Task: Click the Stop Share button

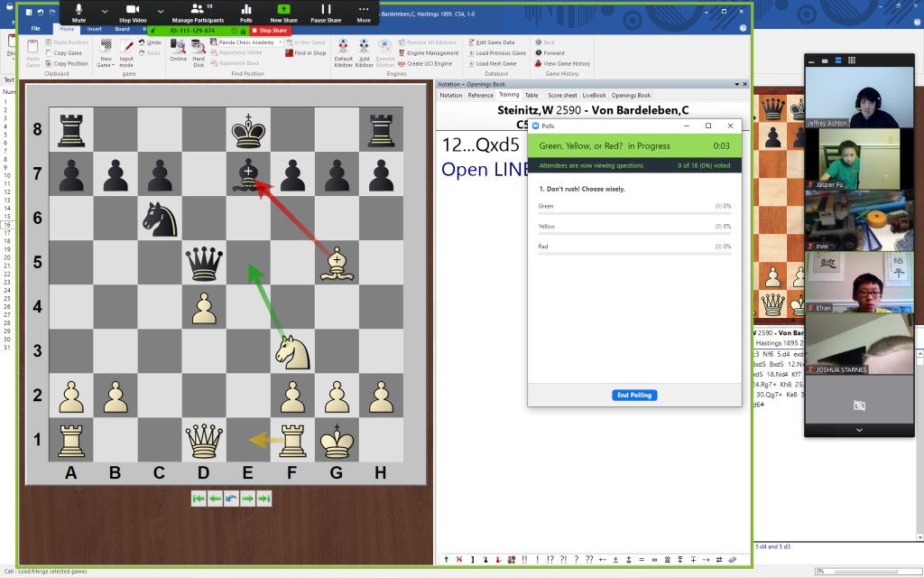Action: click(269, 31)
